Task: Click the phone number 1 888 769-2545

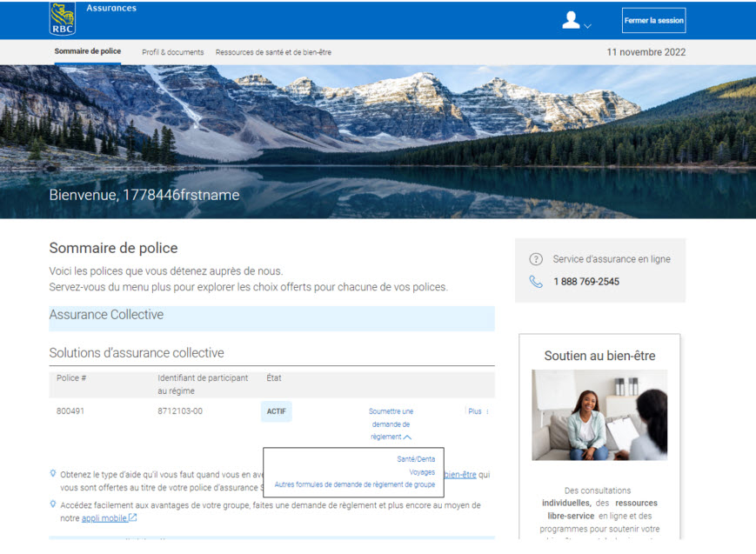Action: point(586,282)
